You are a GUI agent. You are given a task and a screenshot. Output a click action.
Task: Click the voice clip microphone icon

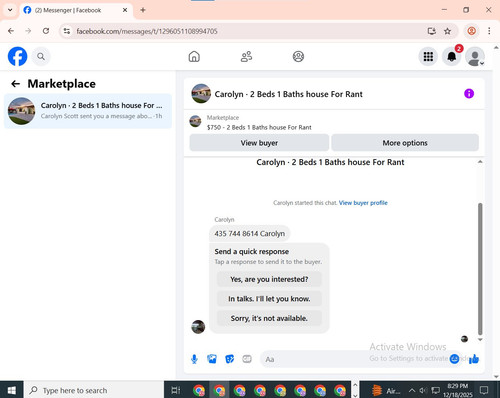click(x=194, y=359)
